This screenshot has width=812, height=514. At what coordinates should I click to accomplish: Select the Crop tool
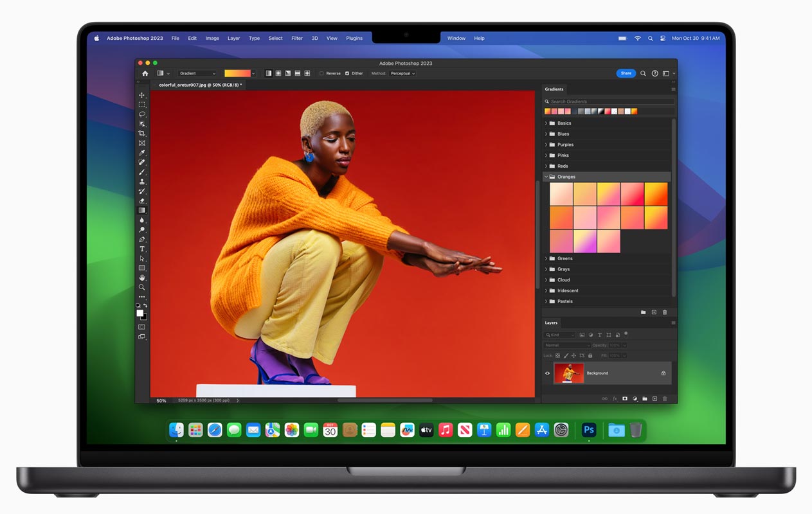coord(142,134)
